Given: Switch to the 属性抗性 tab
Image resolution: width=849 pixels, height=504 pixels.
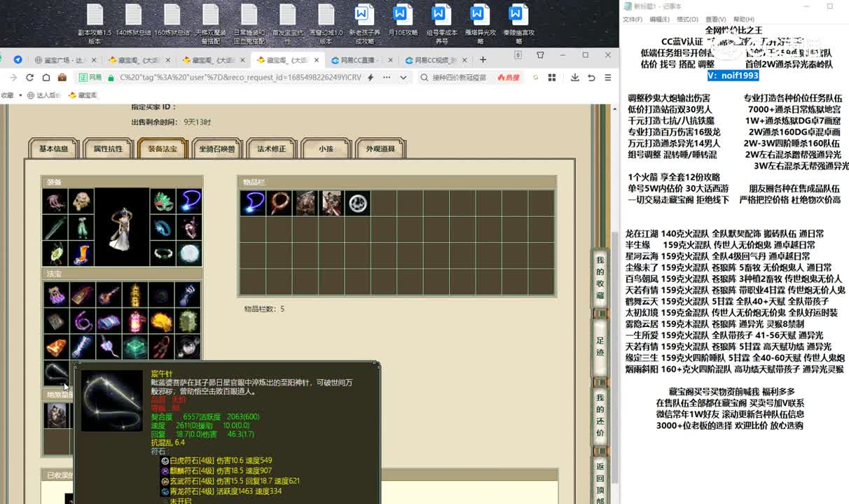Looking at the screenshot, I should pos(108,149).
